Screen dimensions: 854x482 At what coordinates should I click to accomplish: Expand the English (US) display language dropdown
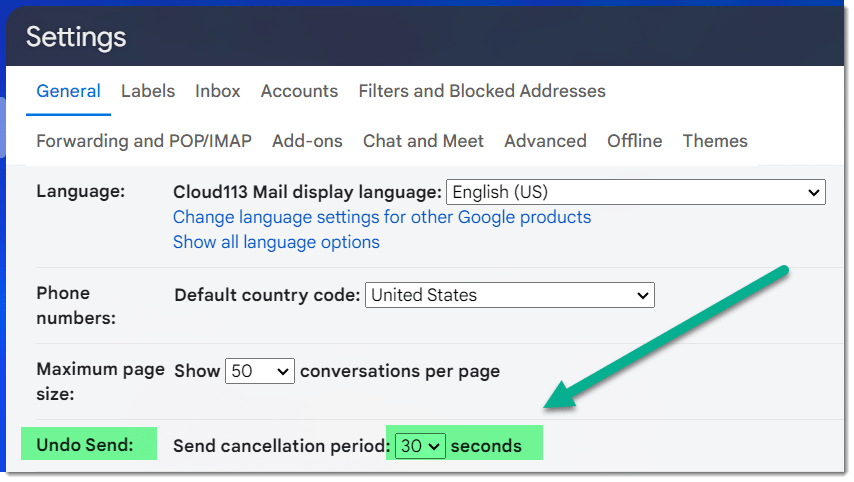(636, 192)
